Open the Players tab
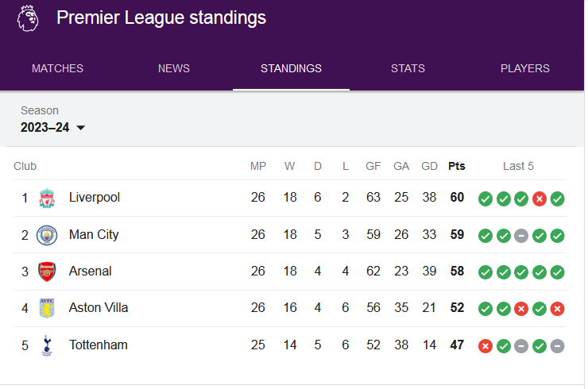Viewport: 588px width, 389px height. click(x=525, y=68)
